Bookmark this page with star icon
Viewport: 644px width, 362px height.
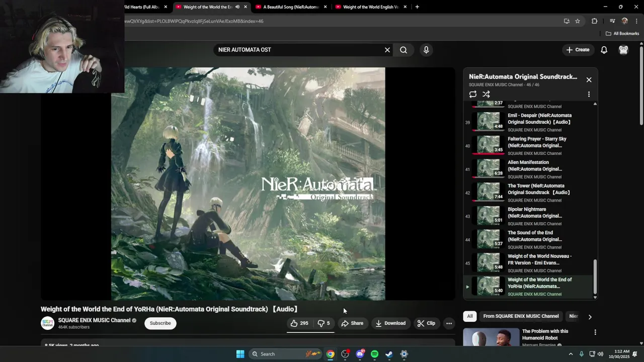click(x=578, y=21)
